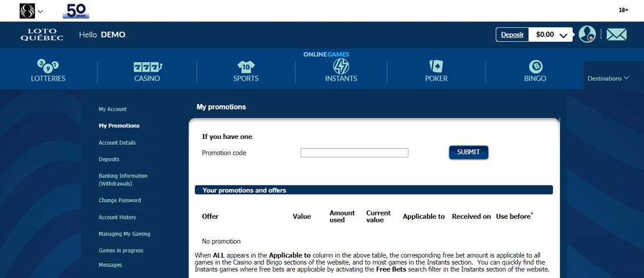The height and width of the screenshot is (278, 644).
Task: Click the Current value column header
Action: point(379,217)
